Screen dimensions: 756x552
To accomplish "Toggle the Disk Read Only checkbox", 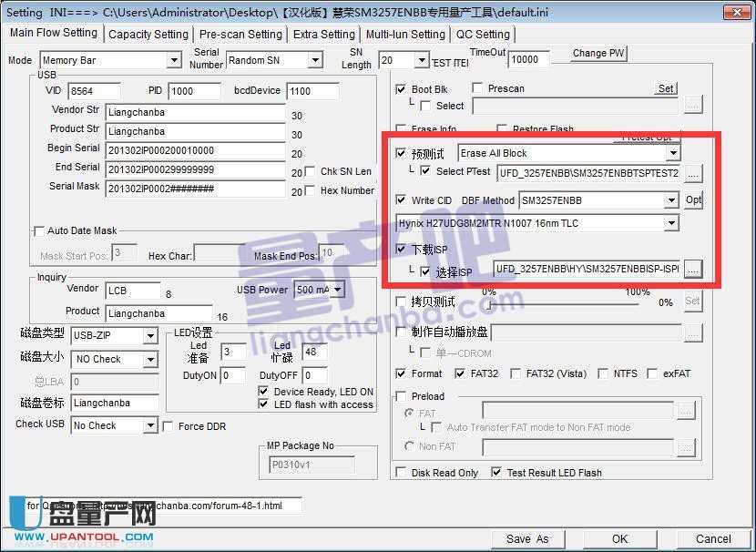I will 401,472.
